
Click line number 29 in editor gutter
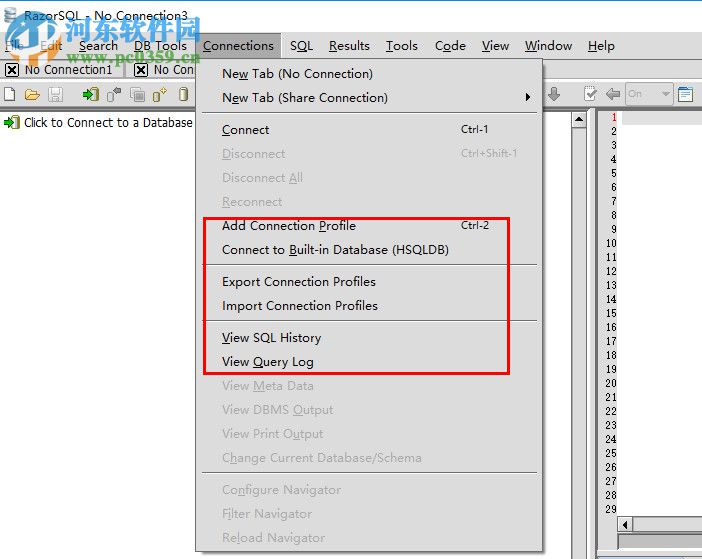(x=611, y=509)
